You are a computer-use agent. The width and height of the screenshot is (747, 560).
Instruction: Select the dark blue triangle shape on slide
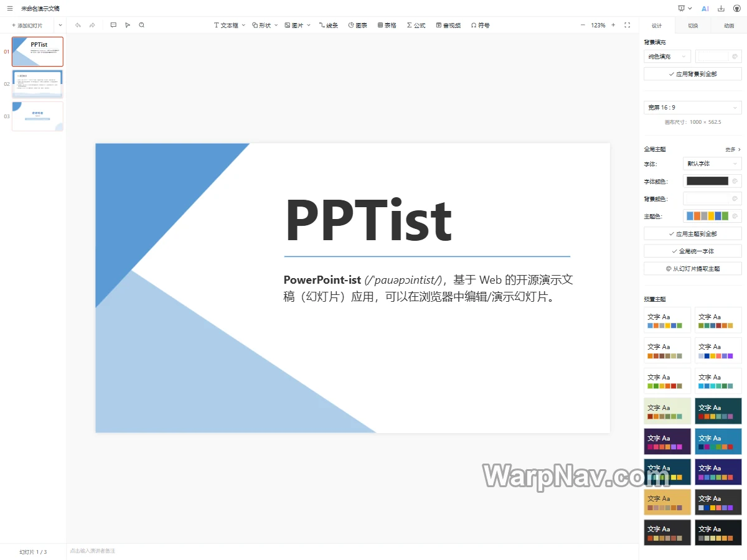[x=147, y=199]
